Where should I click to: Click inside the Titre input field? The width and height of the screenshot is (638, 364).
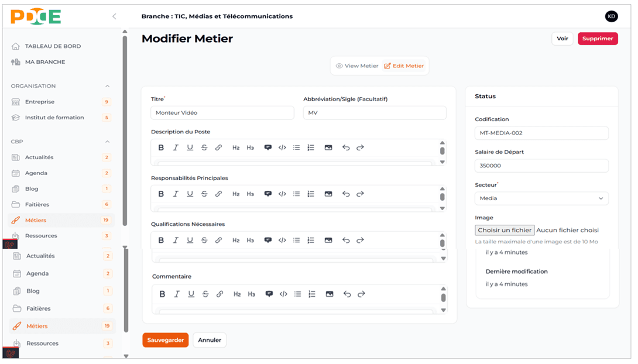click(222, 112)
